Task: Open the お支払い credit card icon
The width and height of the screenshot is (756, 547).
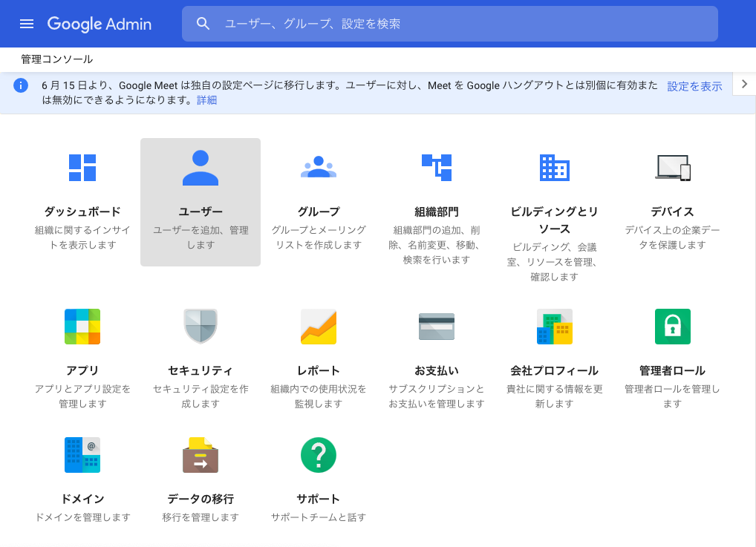Action: [437, 327]
